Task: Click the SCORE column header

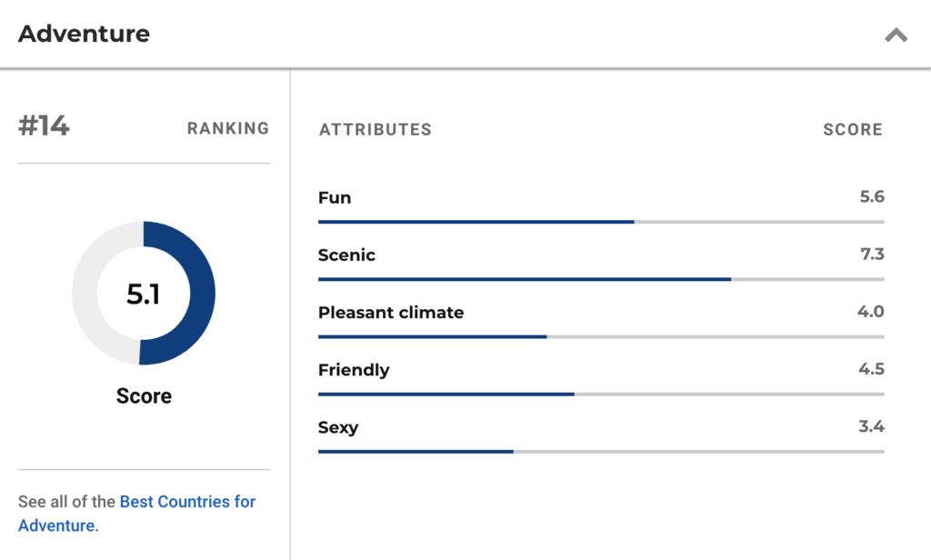Action: pyautogui.click(x=853, y=129)
